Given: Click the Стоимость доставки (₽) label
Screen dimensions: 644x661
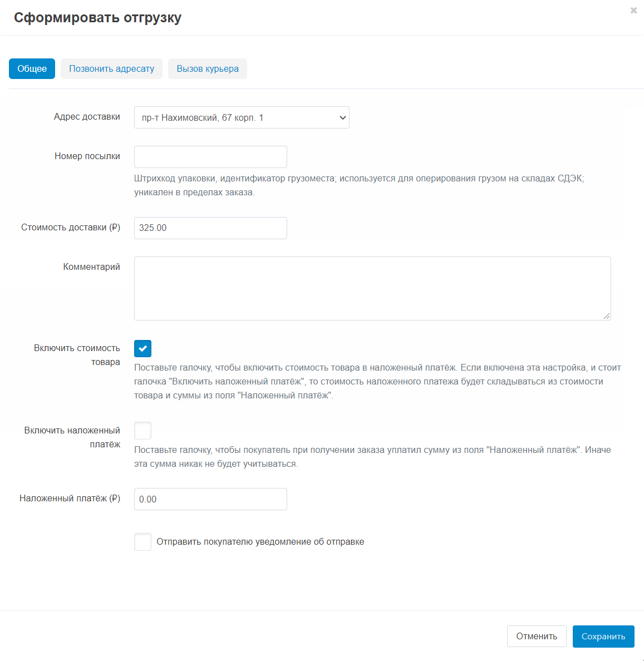Looking at the screenshot, I should pyautogui.click(x=71, y=228).
